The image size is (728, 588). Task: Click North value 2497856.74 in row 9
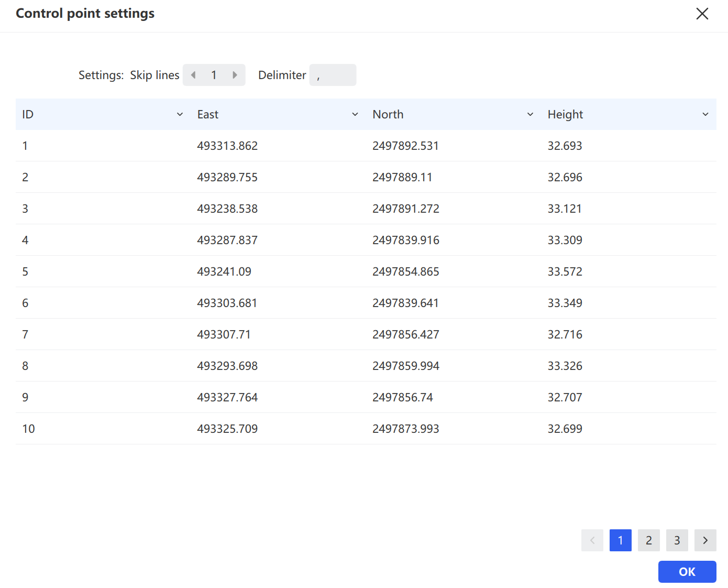(x=403, y=397)
